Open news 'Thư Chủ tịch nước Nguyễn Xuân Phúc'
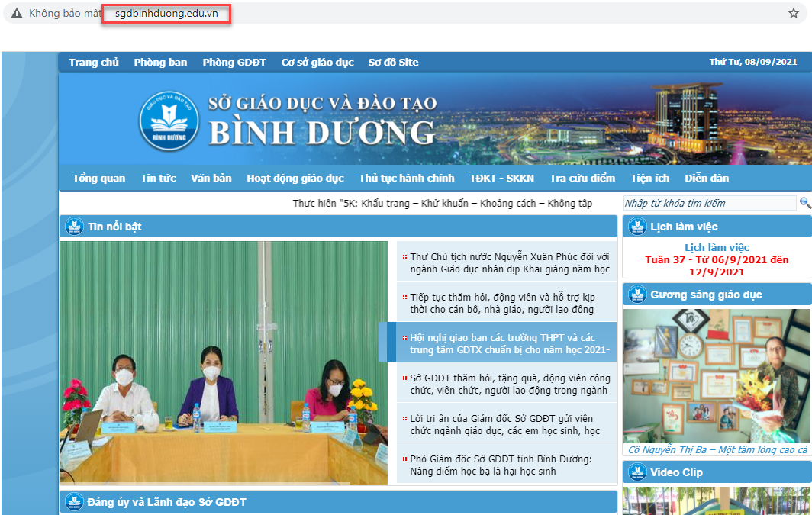The height and width of the screenshot is (515, 812). point(510,263)
